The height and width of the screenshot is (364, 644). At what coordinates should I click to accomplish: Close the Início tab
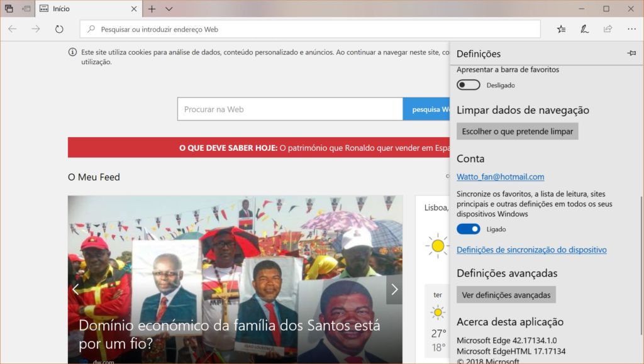(134, 9)
